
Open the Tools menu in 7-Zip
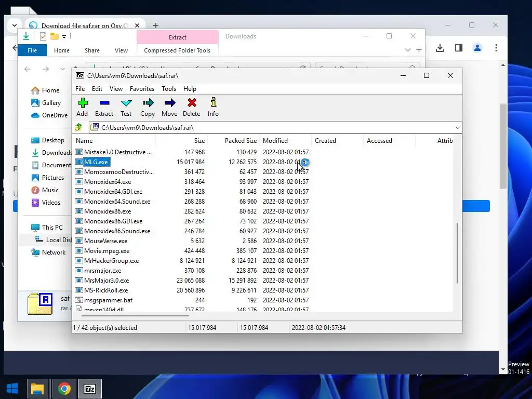pyautogui.click(x=169, y=88)
